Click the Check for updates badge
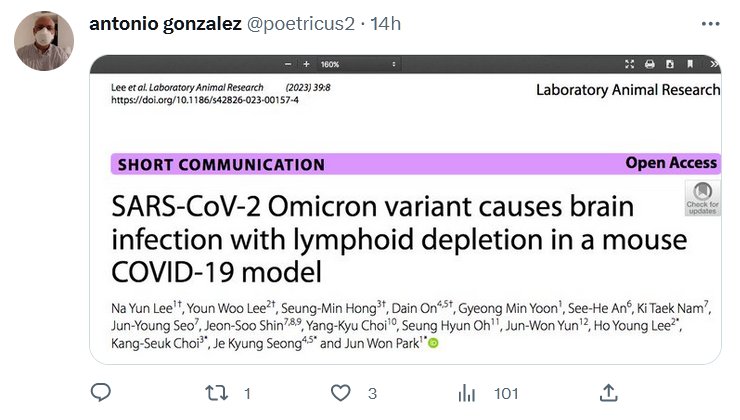Screen dimensions: 740x420 click(702, 197)
